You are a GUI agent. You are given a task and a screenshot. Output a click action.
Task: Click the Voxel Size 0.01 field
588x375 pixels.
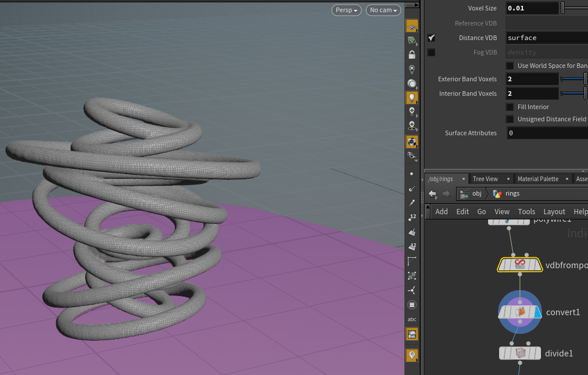pos(532,8)
